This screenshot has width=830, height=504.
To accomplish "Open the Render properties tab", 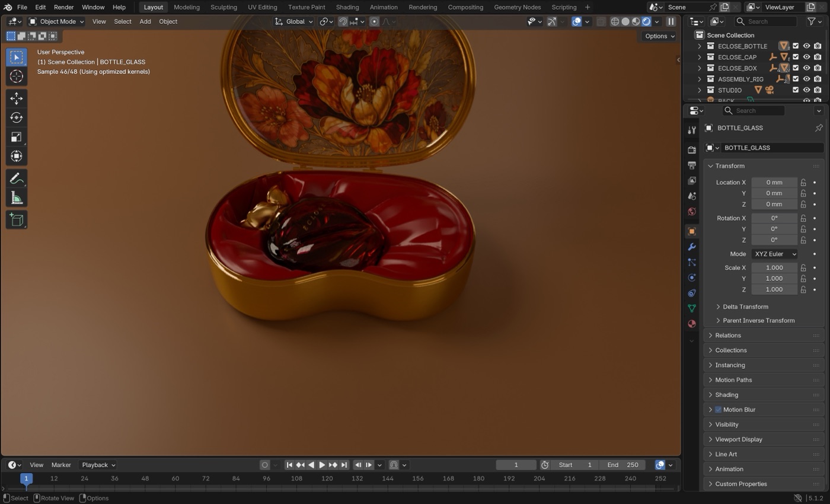I will click(691, 150).
